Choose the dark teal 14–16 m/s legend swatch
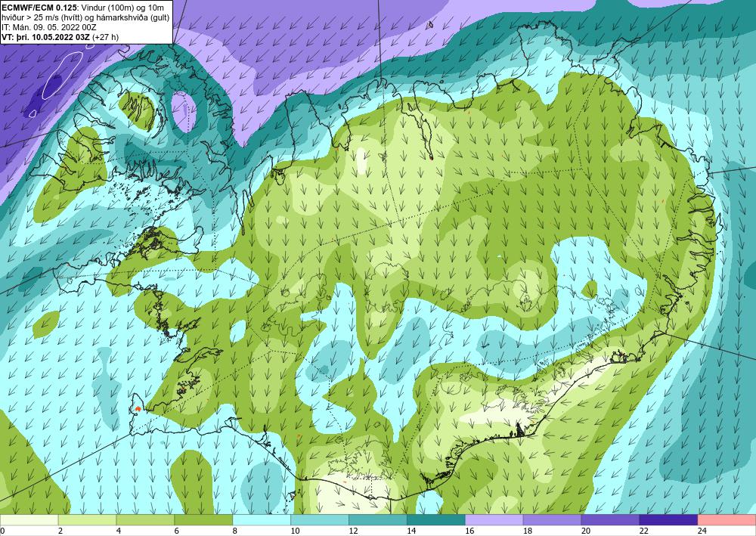The width and height of the screenshot is (756, 536). (x=436, y=520)
